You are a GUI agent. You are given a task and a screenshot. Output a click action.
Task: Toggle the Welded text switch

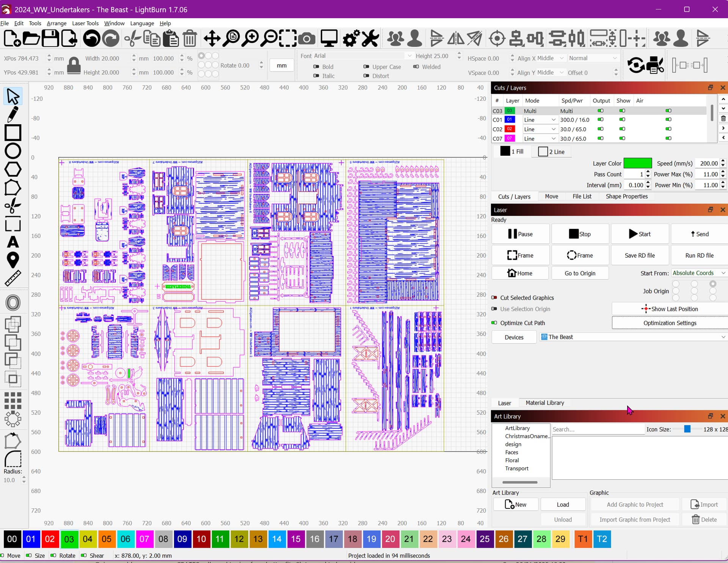point(416,67)
